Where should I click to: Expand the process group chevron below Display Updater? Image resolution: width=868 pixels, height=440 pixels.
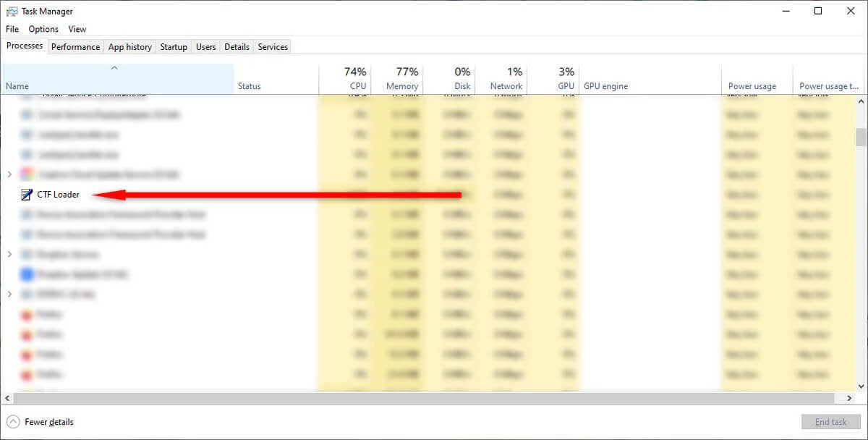pos(9,294)
